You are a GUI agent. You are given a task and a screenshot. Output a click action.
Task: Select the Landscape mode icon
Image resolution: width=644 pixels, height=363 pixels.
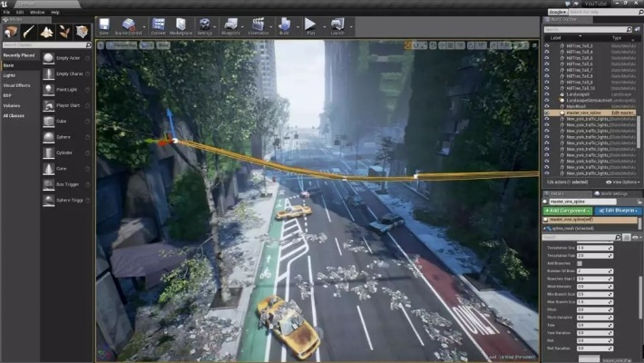click(46, 32)
